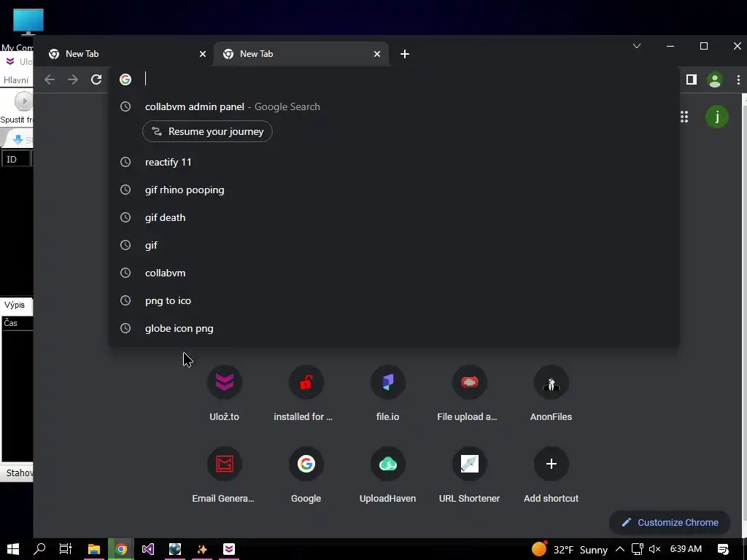This screenshot has width=747, height=560.
Task: Open the tab search chevron dropdown
Action: click(636, 46)
